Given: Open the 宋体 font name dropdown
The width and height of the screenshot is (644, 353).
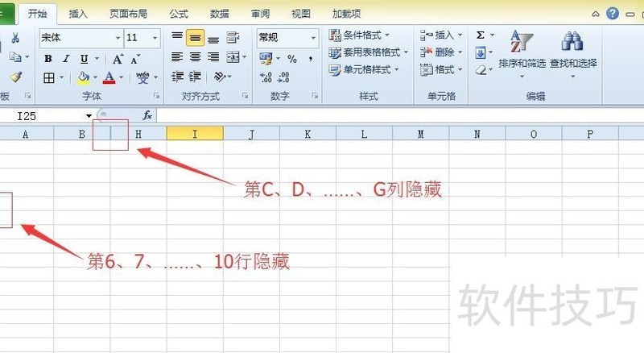Looking at the screenshot, I should click(118, 38).
